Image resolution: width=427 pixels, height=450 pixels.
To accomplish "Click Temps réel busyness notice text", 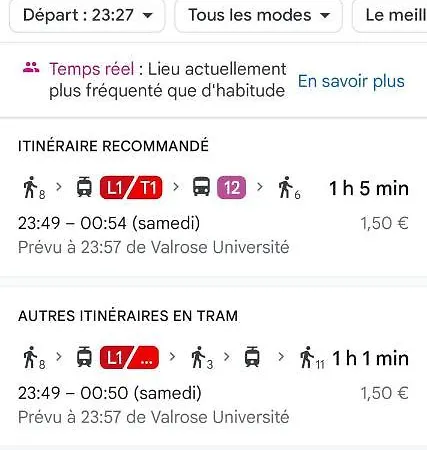I will (x=167, y=80).
